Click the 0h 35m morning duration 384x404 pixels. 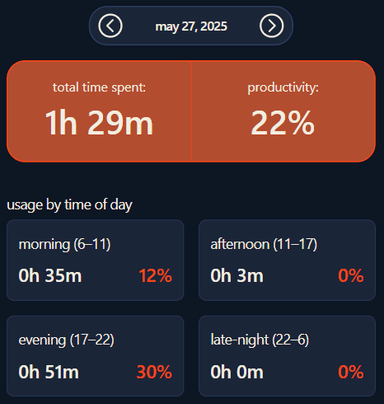pos(50,276)
